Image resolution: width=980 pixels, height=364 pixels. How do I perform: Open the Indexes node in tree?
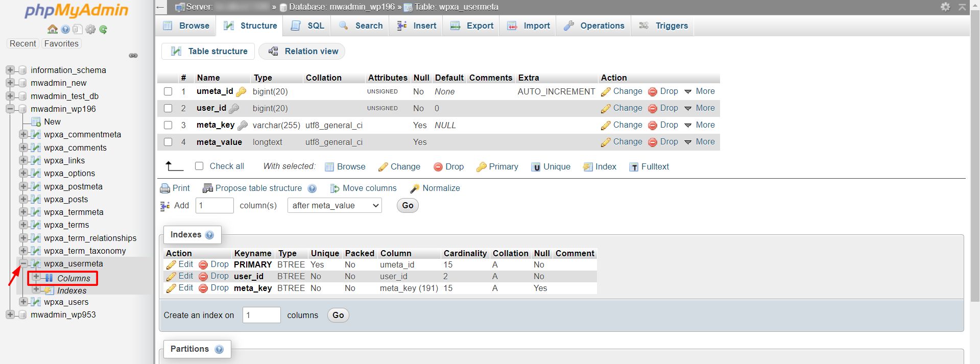point(72,291)
